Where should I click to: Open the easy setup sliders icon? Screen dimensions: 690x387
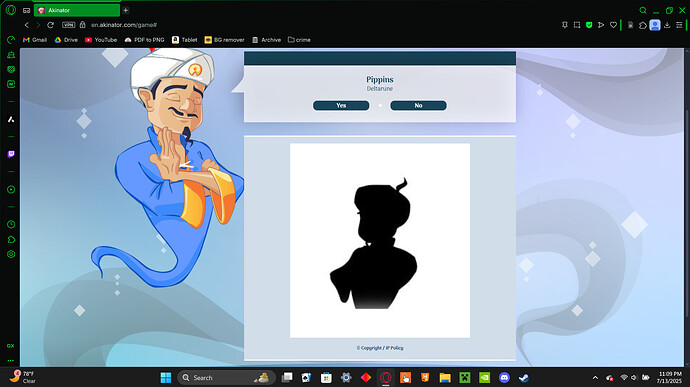point(679,25)
